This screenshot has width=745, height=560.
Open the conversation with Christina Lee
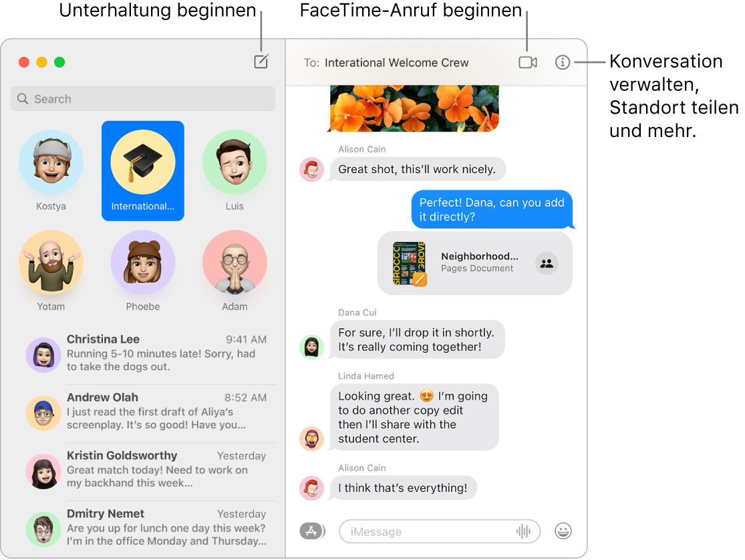[142, 355]
